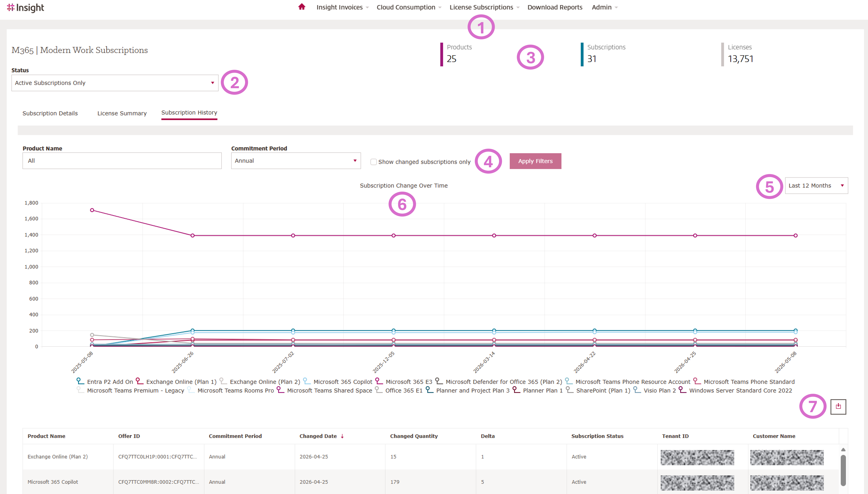868x494 pixels.
Task: Toggle Exchange Online (Plan 1) legend series
Action: [x=176, y=382]
